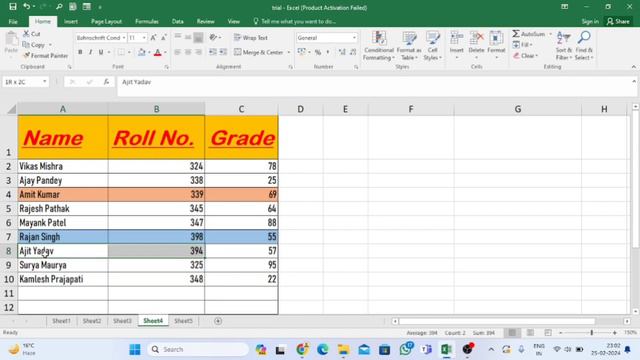This screenshot has height=360, width=640.
Task: Click the Clear eraser button
Action: click(526, 56)
